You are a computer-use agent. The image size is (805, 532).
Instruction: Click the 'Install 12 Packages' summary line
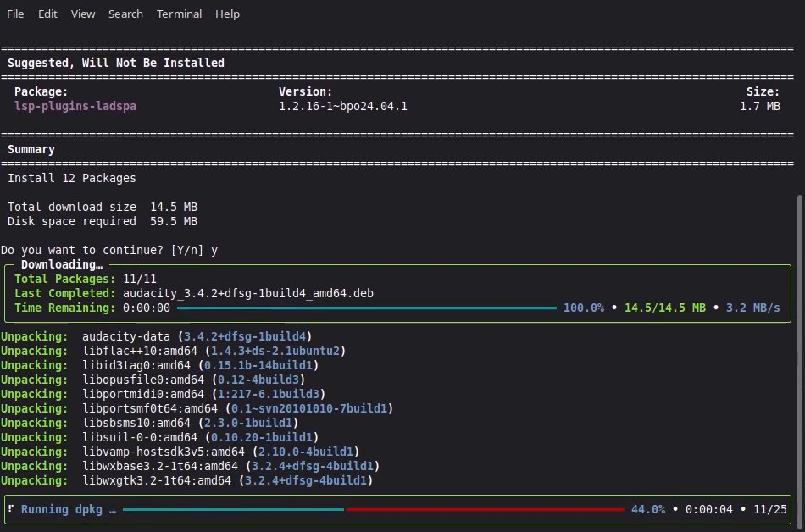coord(72,178)
